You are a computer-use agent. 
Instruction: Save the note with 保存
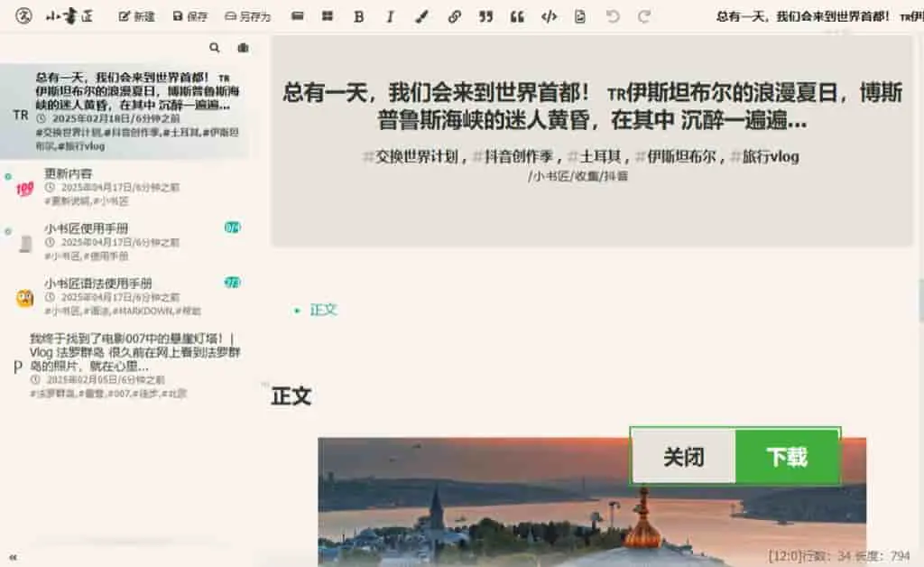click(x=189, y=16)
